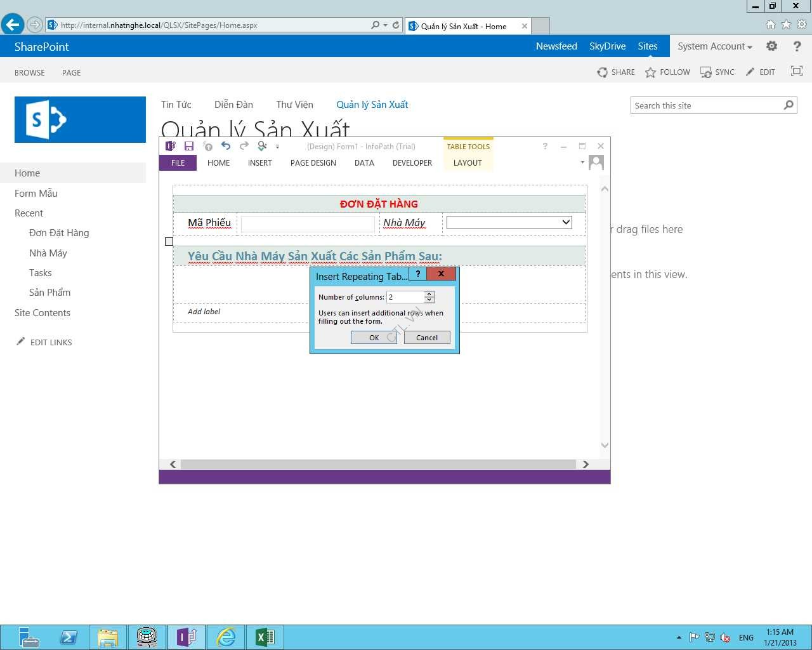The image size is (812, 650).
Task: Click the Mã Phiếu text box
Action: [308, 223]
